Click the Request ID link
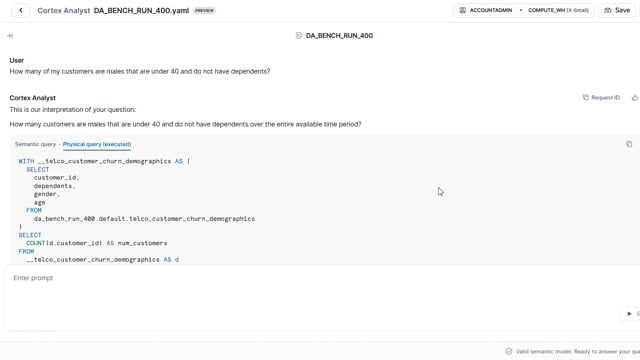This screenshot has width=640, height=360. point(605,98)
